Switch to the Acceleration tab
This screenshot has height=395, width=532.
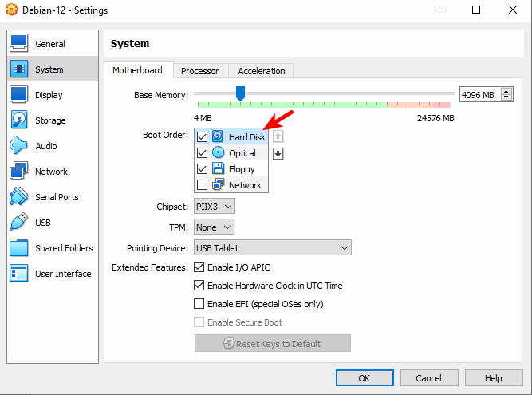[262, 71]
